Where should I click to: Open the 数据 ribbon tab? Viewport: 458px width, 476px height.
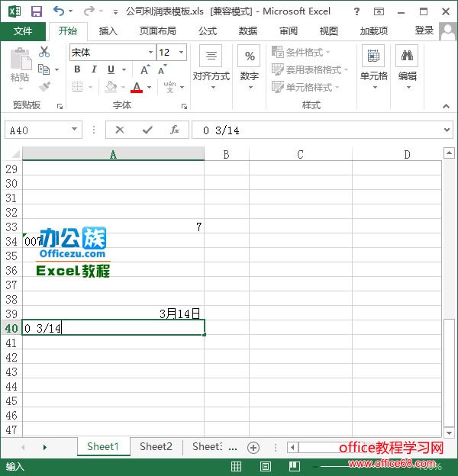[x=248, y=31]
